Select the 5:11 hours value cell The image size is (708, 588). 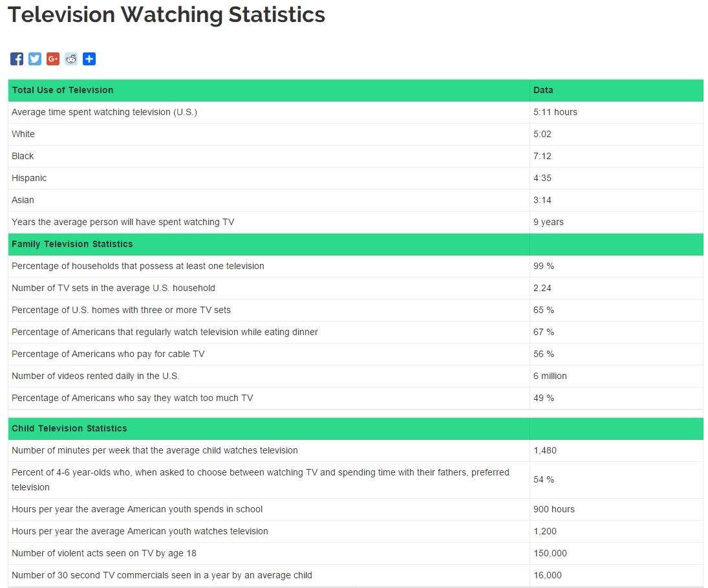tap(555, 112)
